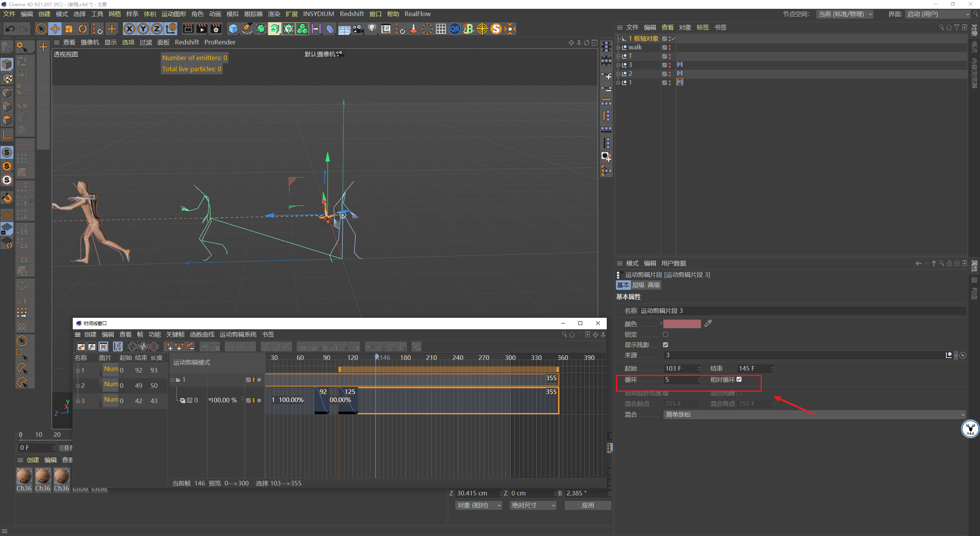This screenshot has height=536, width=980.
Task: Toggle the 相对循环 checkbox
Action: [x=739, y=379]
